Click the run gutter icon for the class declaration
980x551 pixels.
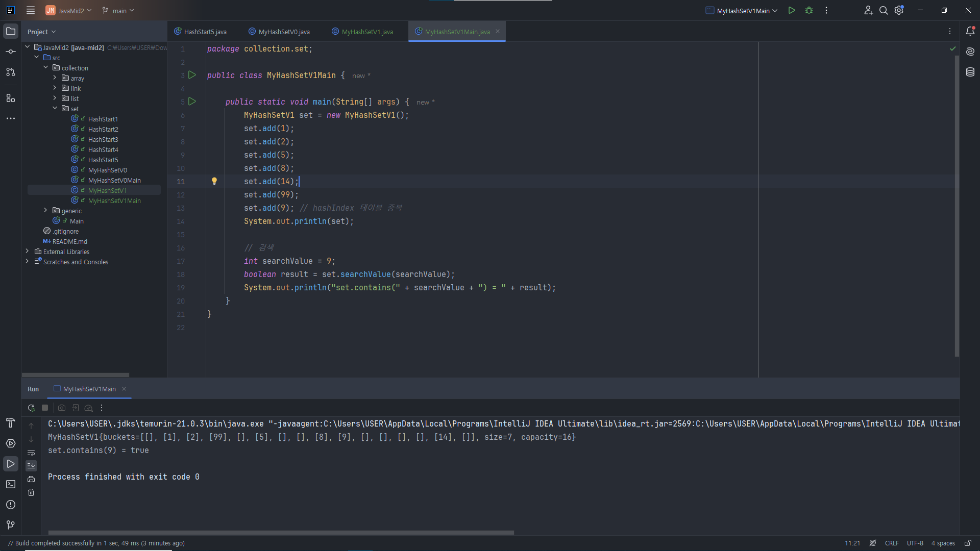click(x=192, y=75)
